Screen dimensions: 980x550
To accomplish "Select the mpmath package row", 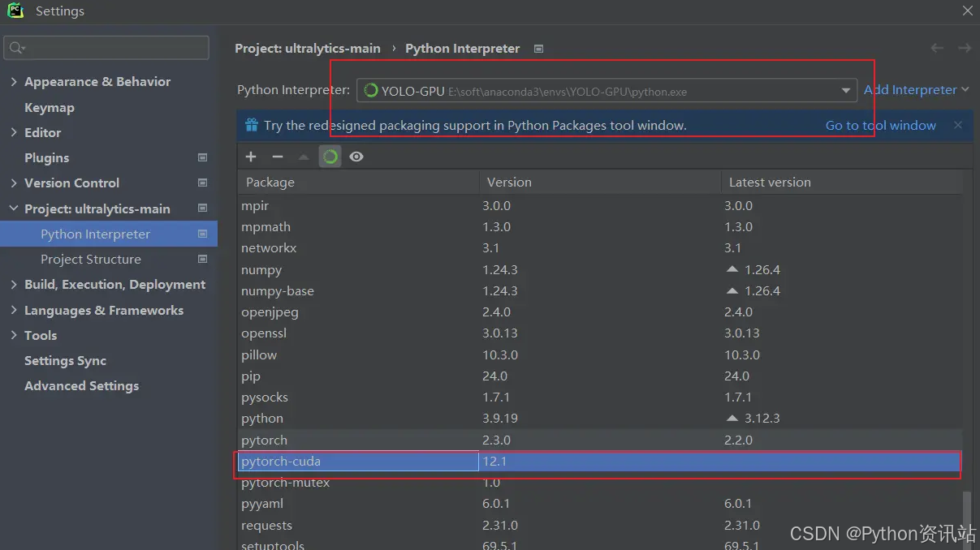I will pyautogui.click(x=600, y=227).
